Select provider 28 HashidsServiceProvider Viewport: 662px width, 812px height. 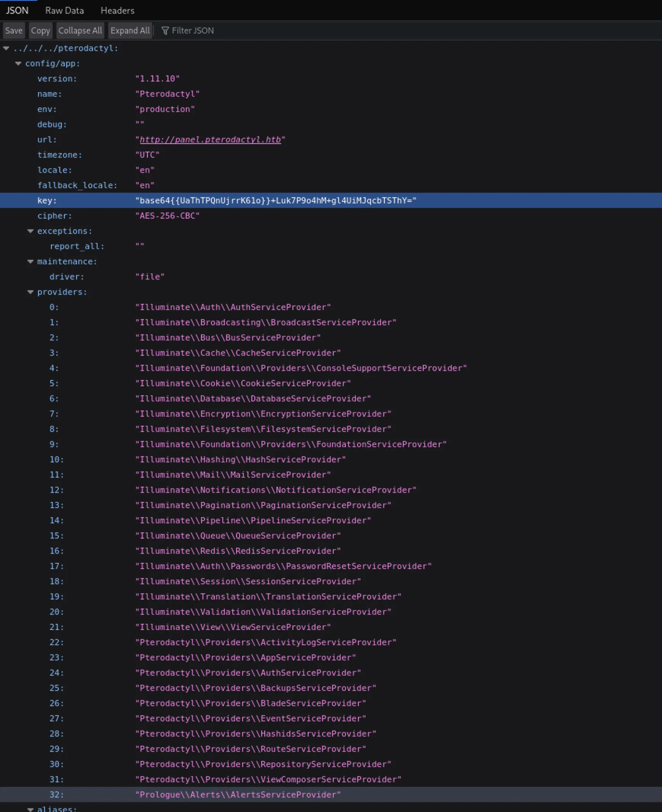[x=331, y=734]
